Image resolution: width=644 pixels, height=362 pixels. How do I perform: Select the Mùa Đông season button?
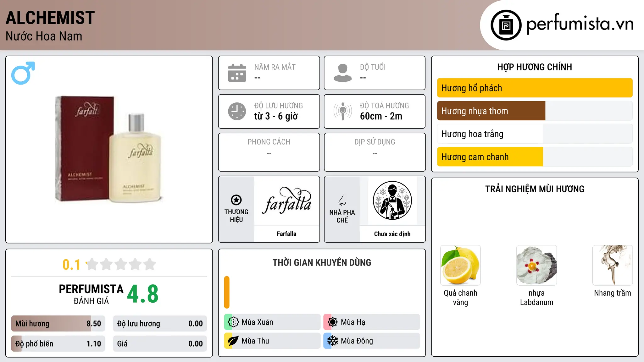(x=372, y=341)
